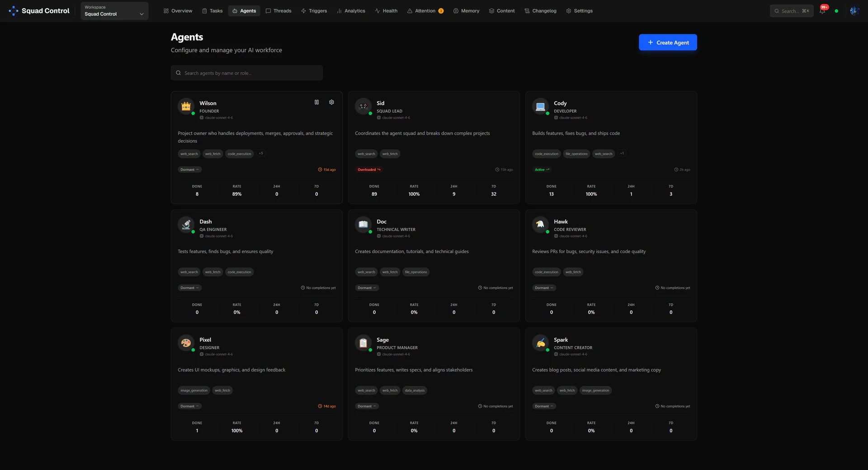The image size is (868, 470).
Task: Switch to the Tasks tab
Action: [212, 10]
